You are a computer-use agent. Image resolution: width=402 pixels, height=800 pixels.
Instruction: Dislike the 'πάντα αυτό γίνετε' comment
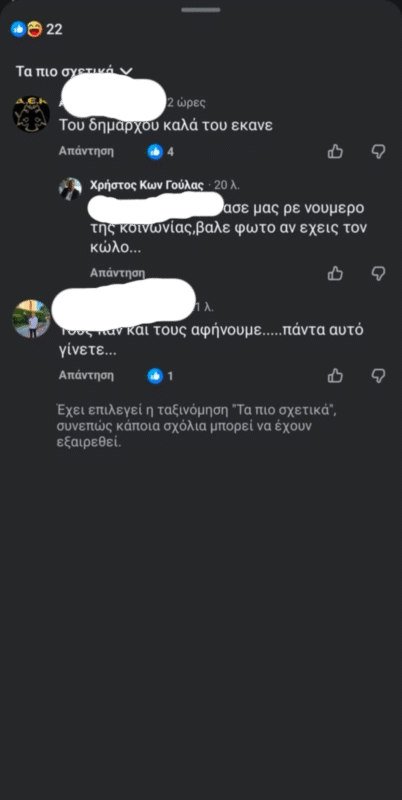click(x=378, y=376)
